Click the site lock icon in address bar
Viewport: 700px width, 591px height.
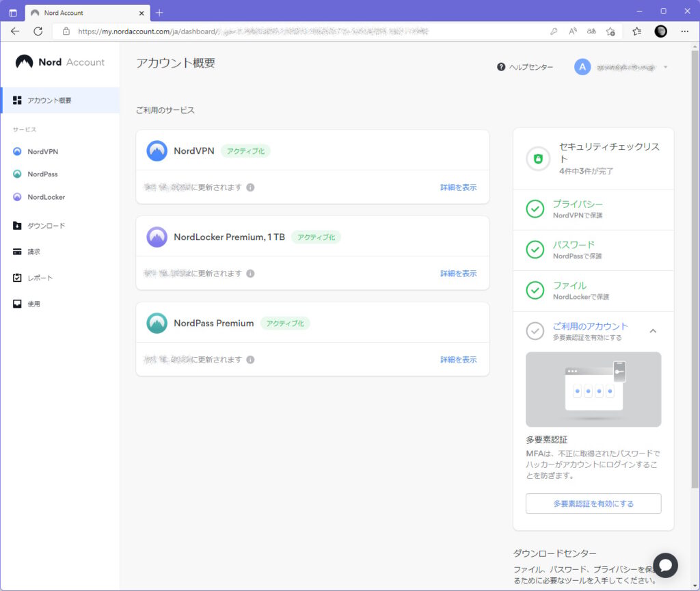66,31
